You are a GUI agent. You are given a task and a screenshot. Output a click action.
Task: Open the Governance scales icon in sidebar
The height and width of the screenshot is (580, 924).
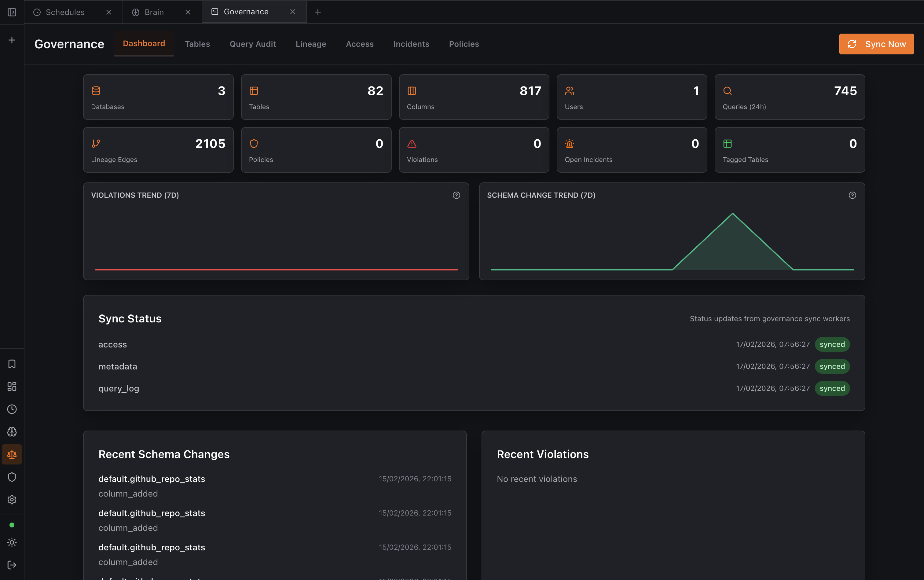click(x=12, y=454)
